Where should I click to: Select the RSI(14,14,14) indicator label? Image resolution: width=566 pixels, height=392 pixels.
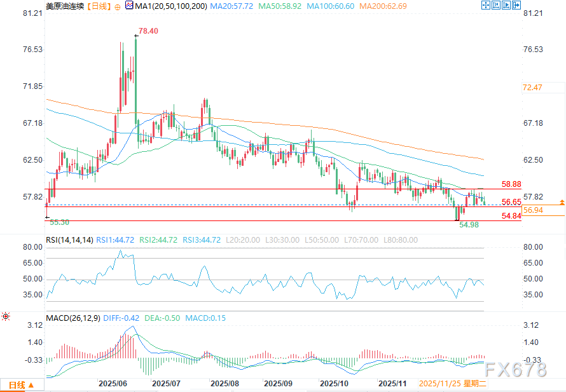[70, 240]
